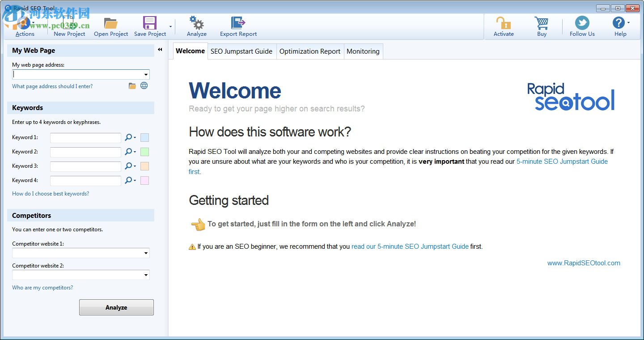Click the 'My Web Page' section header
Viewport: 644px width, 340px height.
[x=80, y=51]
